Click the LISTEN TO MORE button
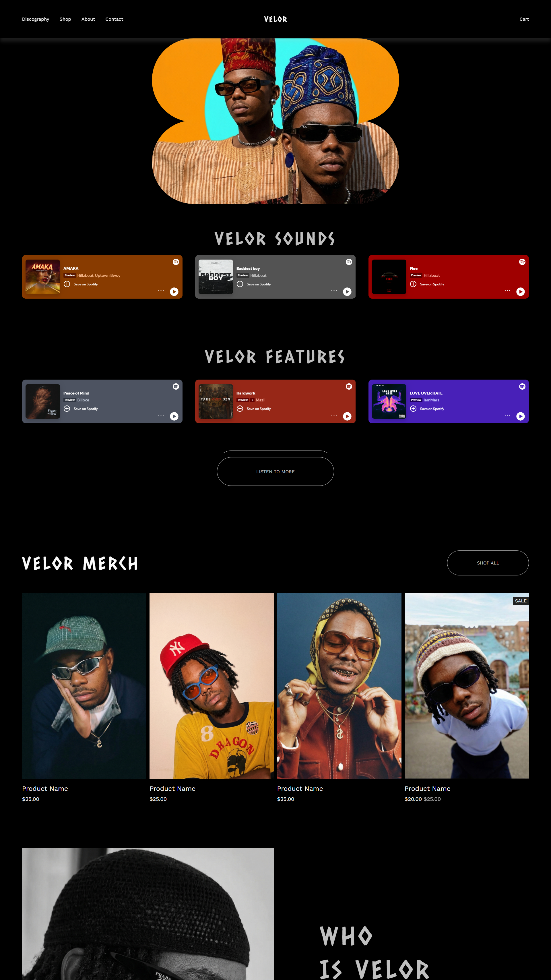551x980 pixels. pos(275,471)
